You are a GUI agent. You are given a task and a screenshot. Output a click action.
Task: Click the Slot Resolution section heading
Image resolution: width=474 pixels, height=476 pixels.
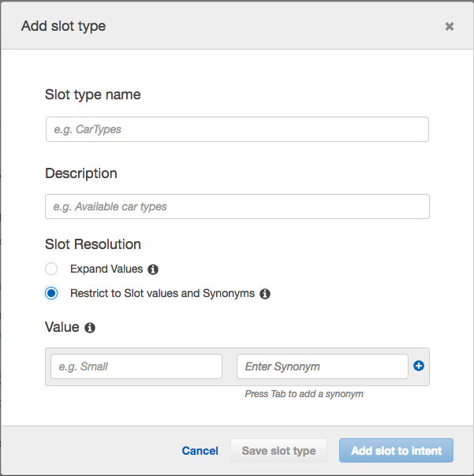point(93,244)
